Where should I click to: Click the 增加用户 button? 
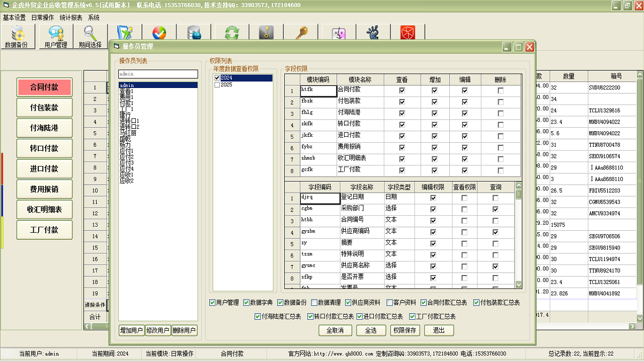131,330
